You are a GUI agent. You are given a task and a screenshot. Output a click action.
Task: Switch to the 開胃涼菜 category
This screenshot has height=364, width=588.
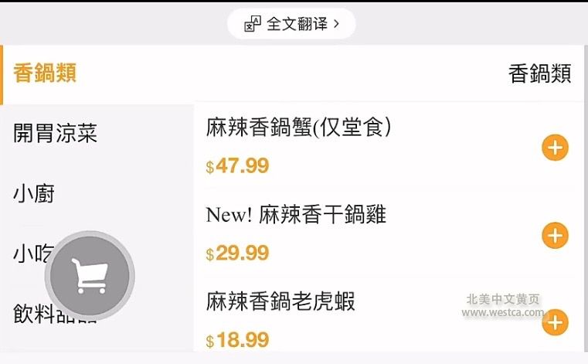tap(55, 133)
